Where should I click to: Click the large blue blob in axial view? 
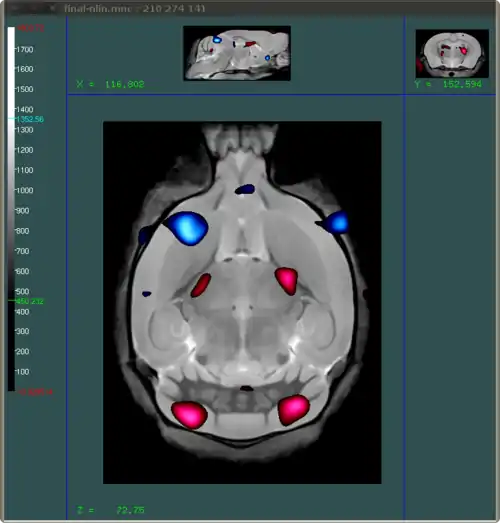186,228
